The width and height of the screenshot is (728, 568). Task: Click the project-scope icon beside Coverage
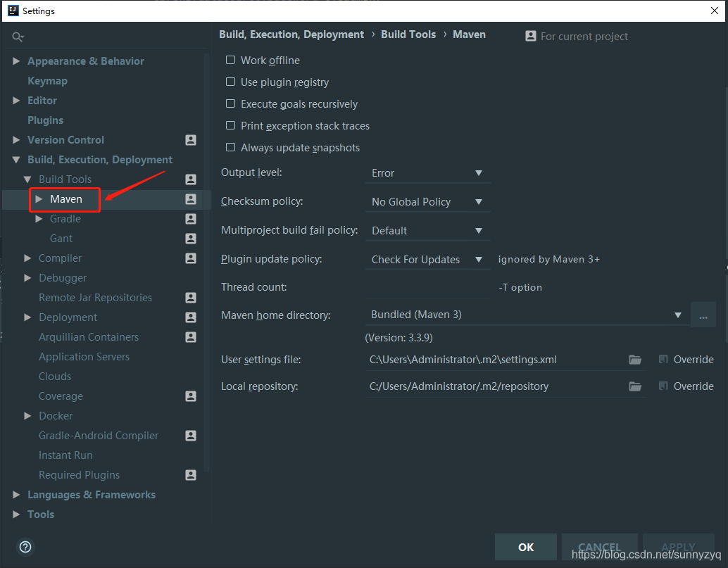(x=190, y=396)
